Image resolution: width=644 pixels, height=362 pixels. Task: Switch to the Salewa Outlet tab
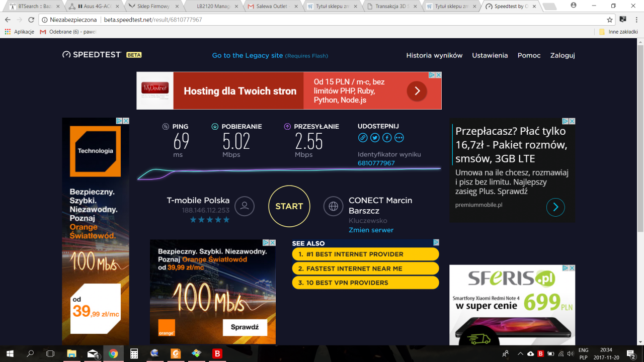(273, 6)
